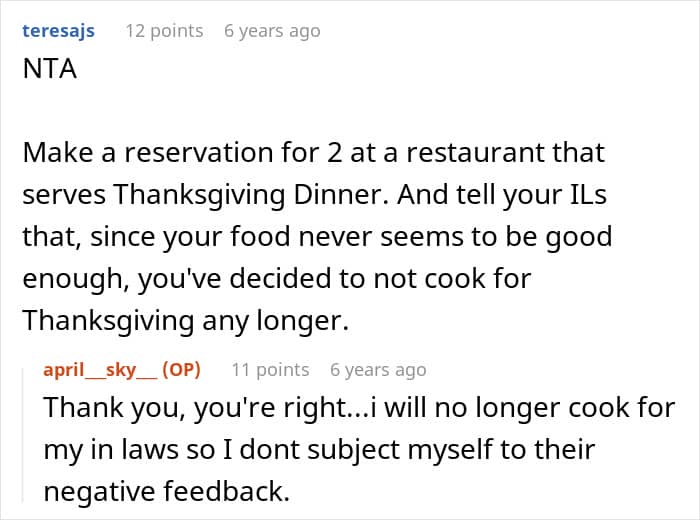This screenshot has width=700, height=520.
Task: Click the "11 points" score label
Action: 270,370
